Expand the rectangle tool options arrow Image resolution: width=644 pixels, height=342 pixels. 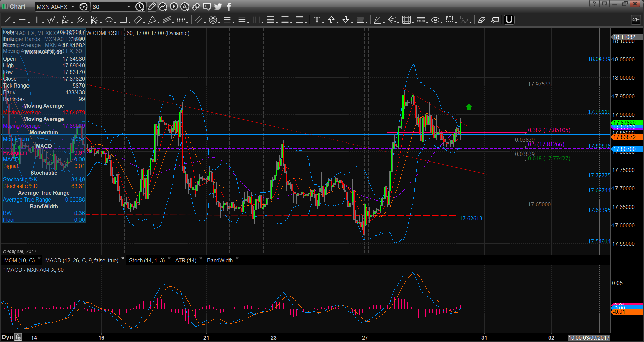pos(129,22)
